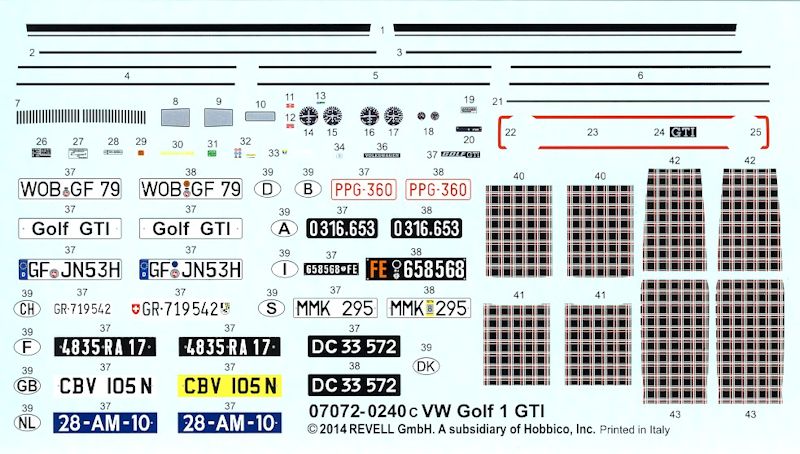Click the GR-719542 plate with Swiss flag
Screen dimensions: 800x454
pyautogui.click(x=190, y=308)
